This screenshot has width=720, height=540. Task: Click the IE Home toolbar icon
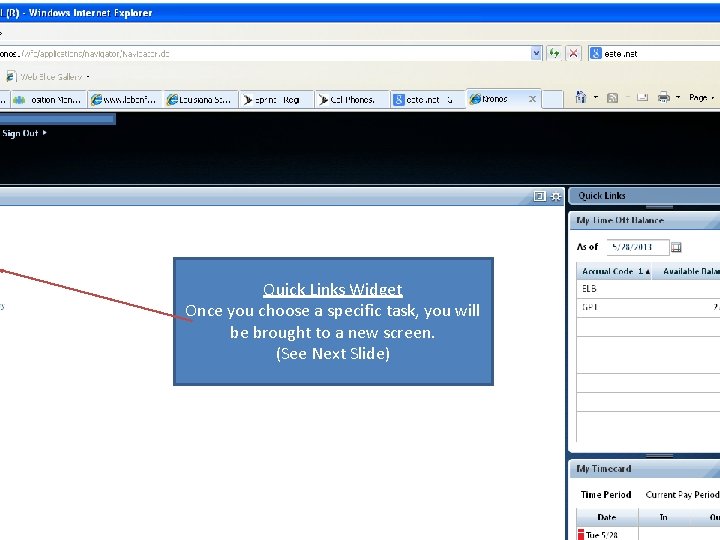point(581,97)
